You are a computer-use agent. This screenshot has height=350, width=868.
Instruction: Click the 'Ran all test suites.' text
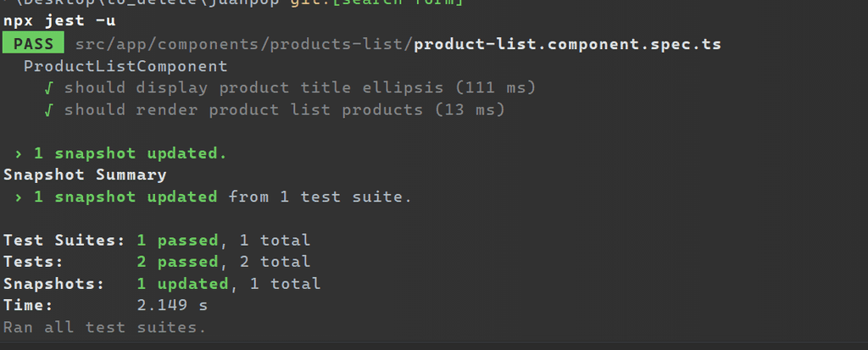click(105, 327)
